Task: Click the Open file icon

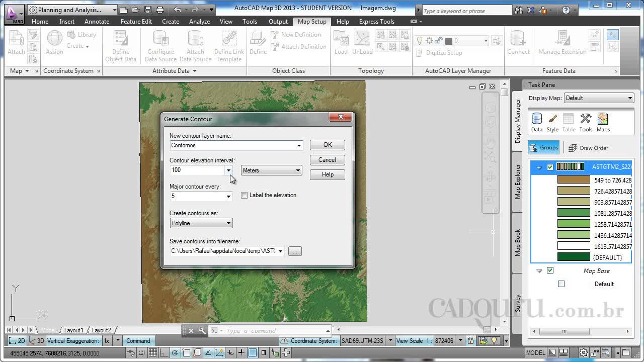Action: pos(136,10)
